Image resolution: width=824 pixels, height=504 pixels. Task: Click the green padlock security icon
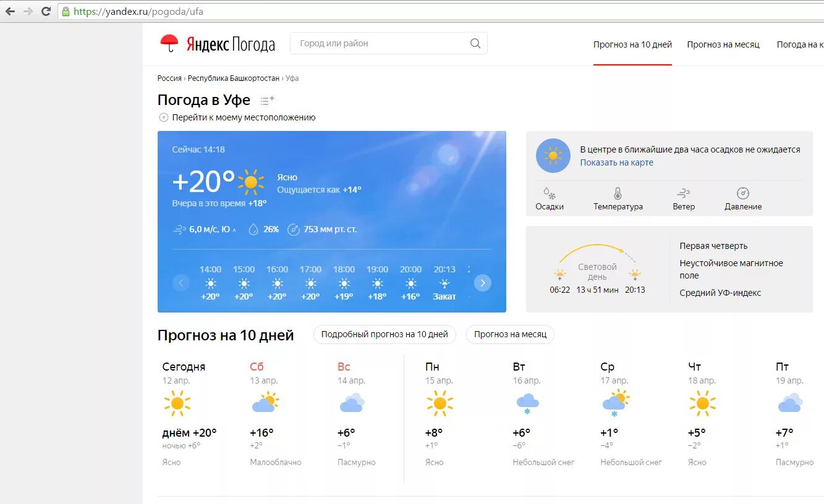65,11
